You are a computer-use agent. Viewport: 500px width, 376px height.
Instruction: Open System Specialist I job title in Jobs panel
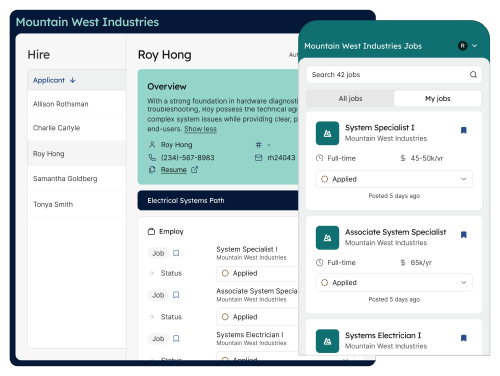380,128
